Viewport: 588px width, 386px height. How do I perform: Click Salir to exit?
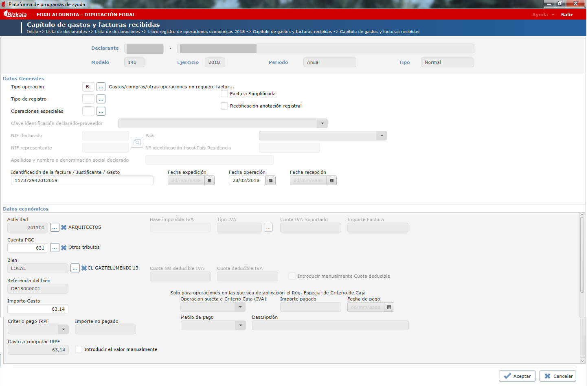(567, 15)
